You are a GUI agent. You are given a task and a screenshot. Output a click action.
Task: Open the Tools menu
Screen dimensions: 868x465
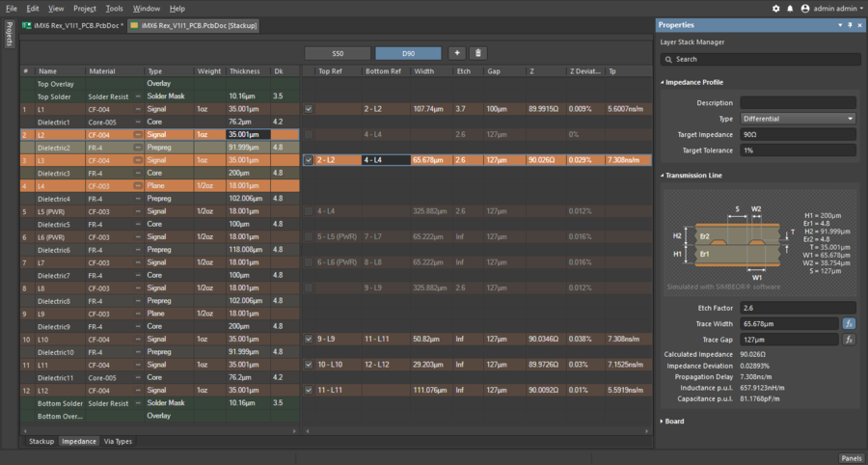pyautogui.click(x=114, y=8)
